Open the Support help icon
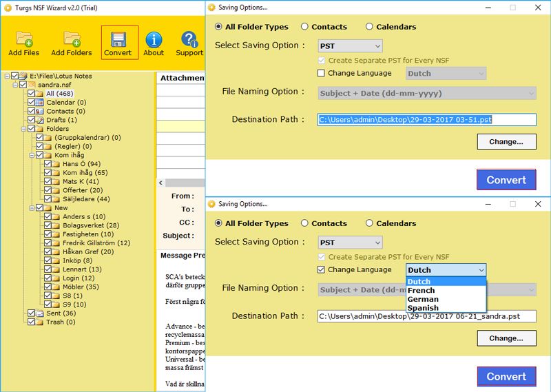Image resolution: width=551 pixels, height=392 pixels. pos(189,39)
